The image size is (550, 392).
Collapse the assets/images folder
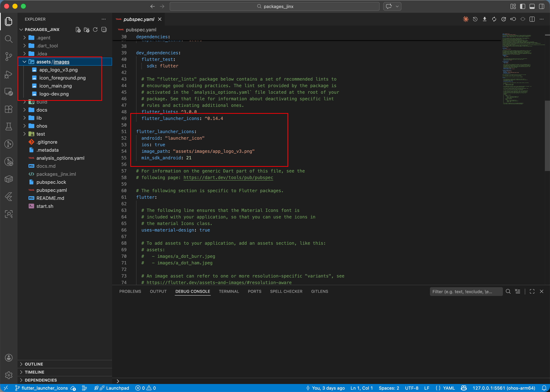(24, 62)
